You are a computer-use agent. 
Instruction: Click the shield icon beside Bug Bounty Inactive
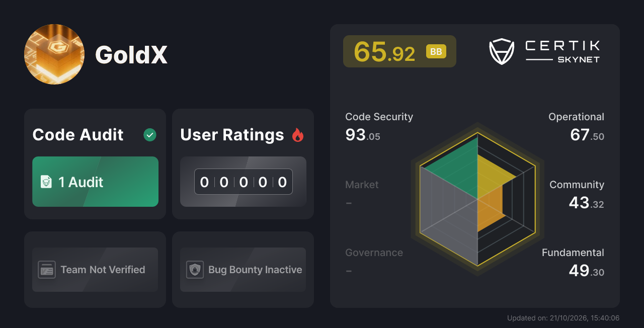click(195, 270)
